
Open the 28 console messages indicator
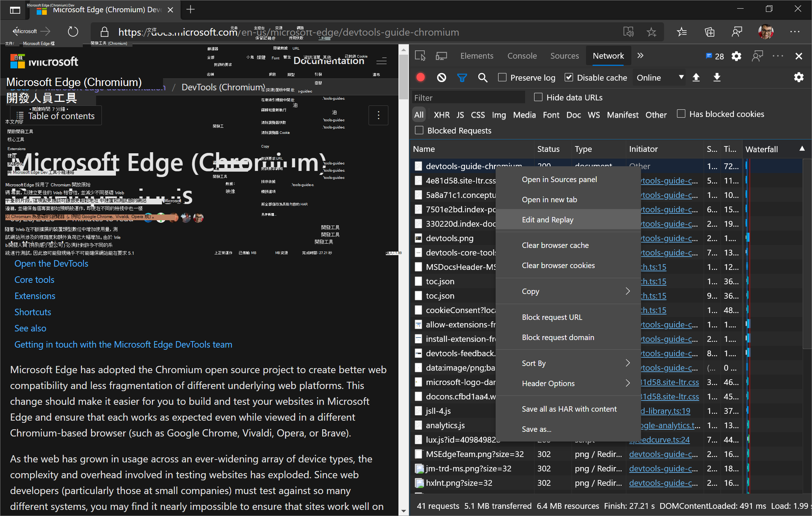pos(715,56)
